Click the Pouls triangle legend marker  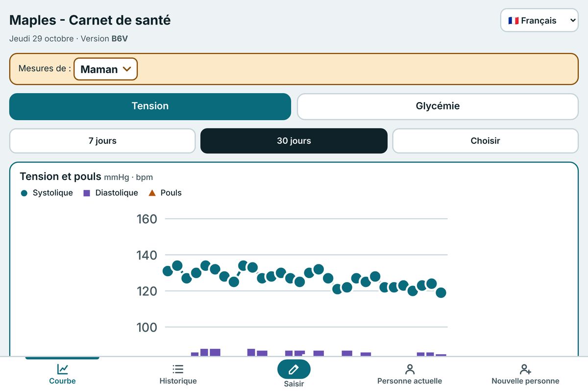pyautogui.click(x=152, y=193)
